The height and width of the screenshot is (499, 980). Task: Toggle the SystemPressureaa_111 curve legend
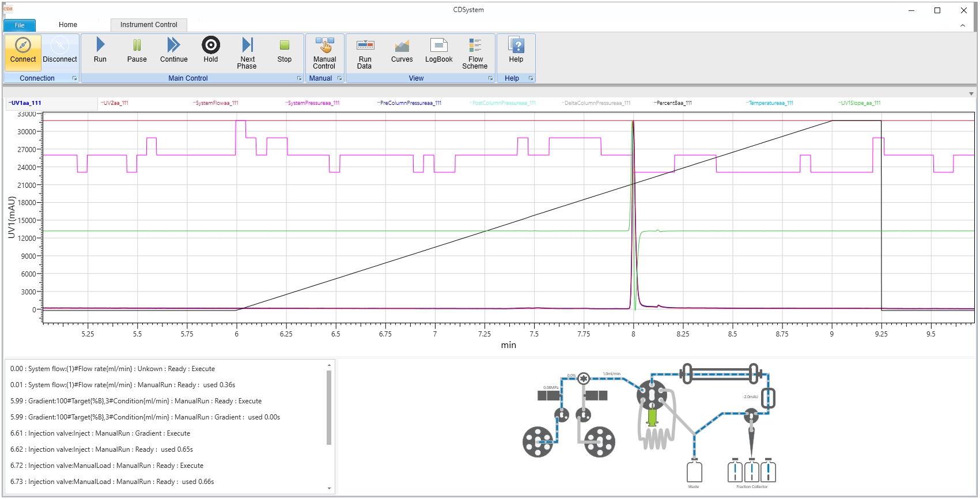(312, 103)
